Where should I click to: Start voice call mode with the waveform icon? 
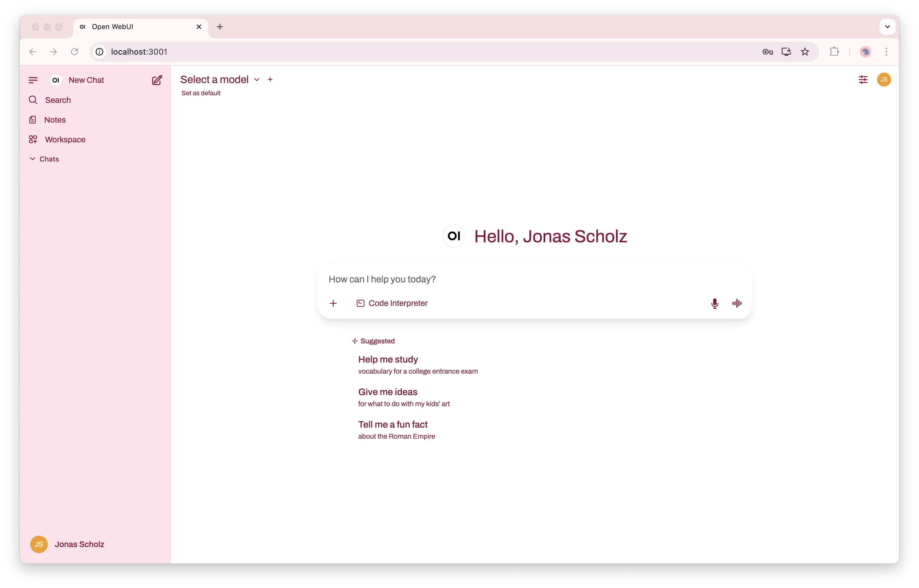pyautogui.click(x=736, y=303)
